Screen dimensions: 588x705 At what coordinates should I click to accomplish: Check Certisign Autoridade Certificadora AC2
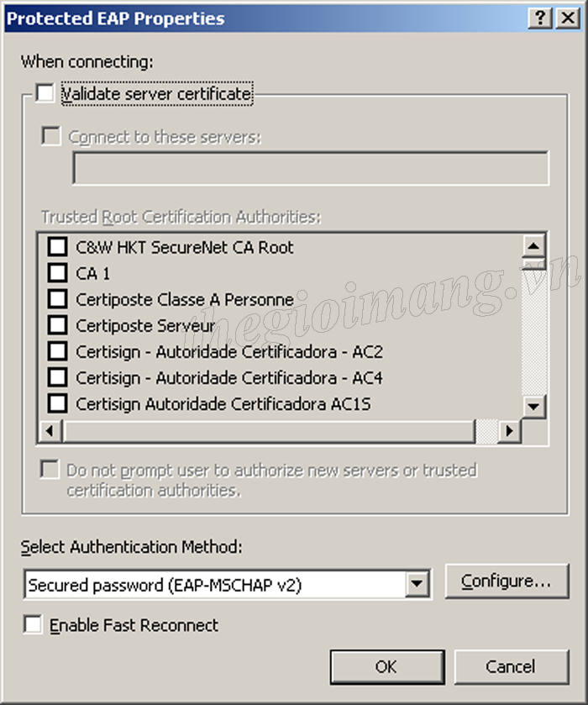[x=58, y=351]
